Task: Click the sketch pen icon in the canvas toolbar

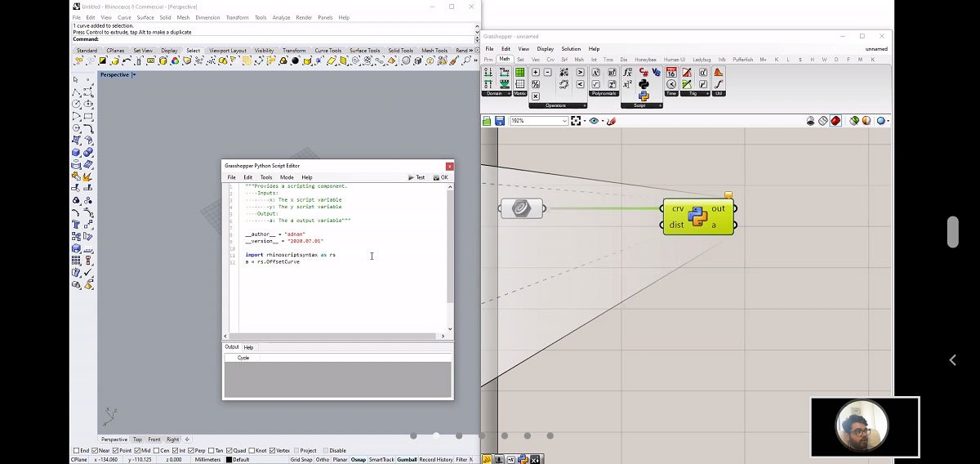Action: (x=611, y=121)
